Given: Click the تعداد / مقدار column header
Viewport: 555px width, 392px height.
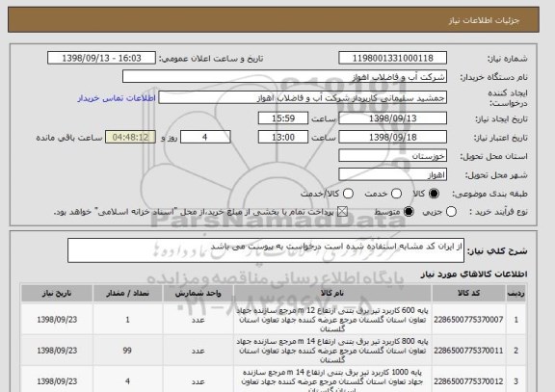Looking at the screenshot, I should point(127,294).
